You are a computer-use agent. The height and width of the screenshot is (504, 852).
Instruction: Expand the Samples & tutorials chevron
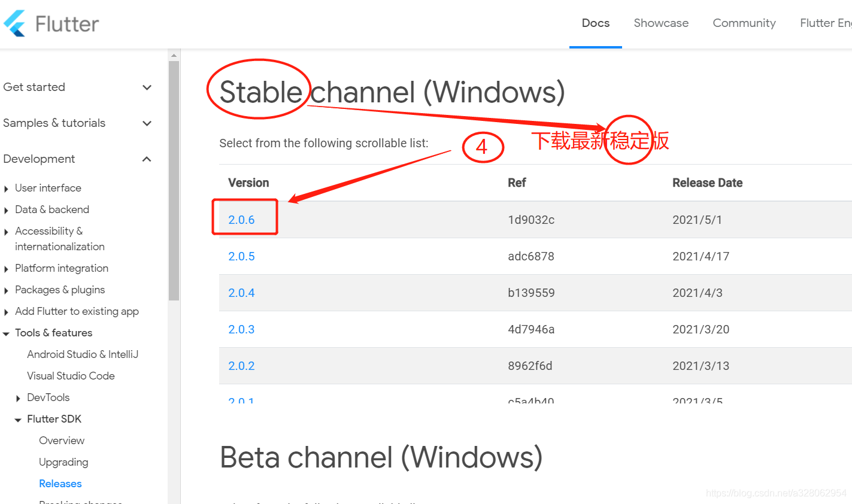pyautogui.click(x=147, y=123)
